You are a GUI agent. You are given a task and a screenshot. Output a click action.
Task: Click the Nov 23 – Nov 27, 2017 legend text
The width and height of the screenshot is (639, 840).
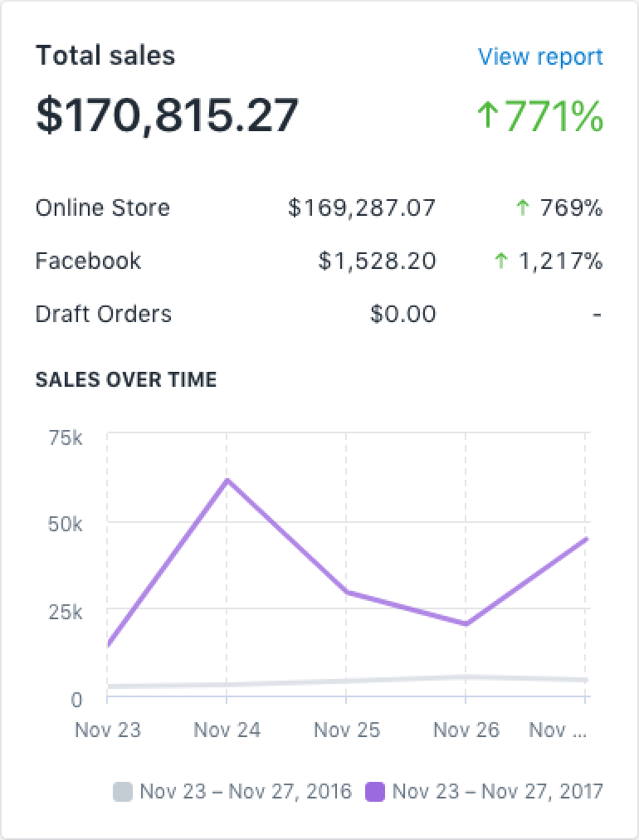(x=497, y=791)
